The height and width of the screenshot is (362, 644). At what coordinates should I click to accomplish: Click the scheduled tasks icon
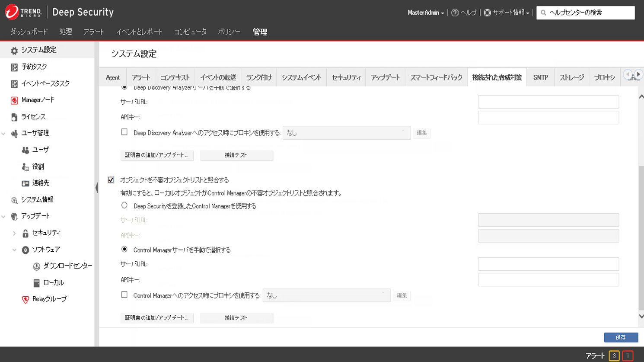tap(14, 67)
